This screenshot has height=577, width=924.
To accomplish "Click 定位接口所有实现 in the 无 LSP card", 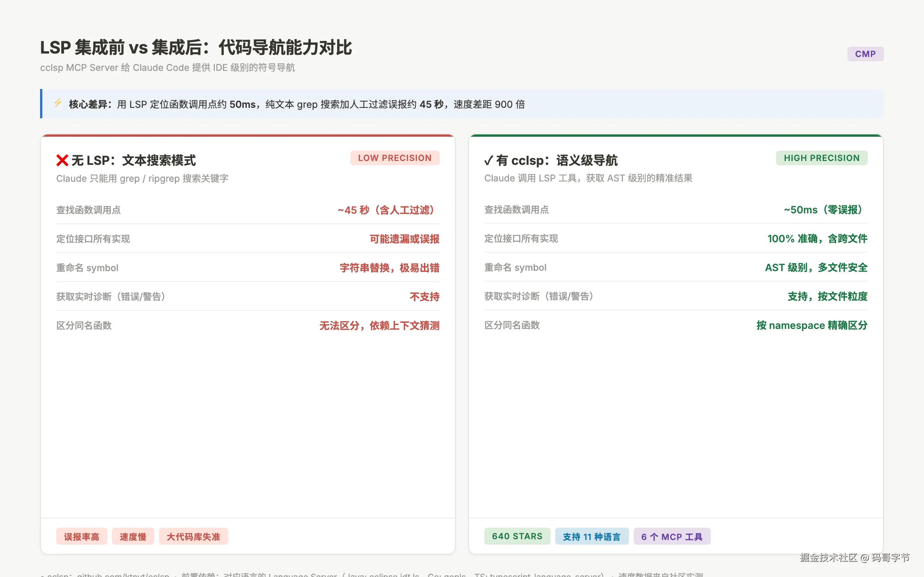I will click(93, 239).
